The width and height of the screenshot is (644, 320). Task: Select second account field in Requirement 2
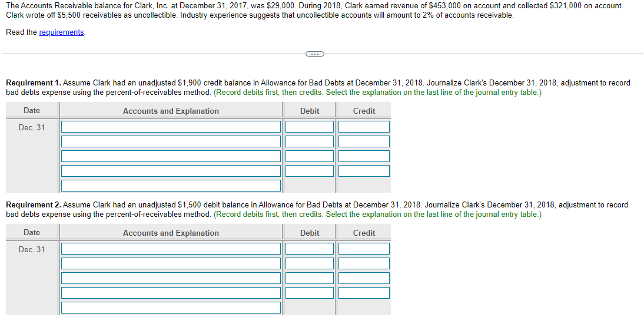[x=171, y=263]
